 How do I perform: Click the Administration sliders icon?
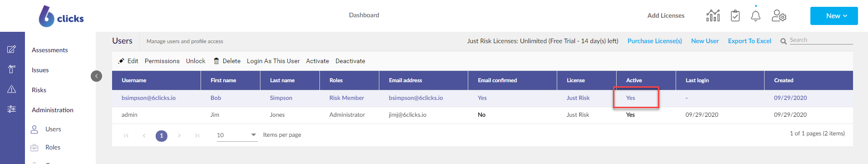[x=12, y=109]
